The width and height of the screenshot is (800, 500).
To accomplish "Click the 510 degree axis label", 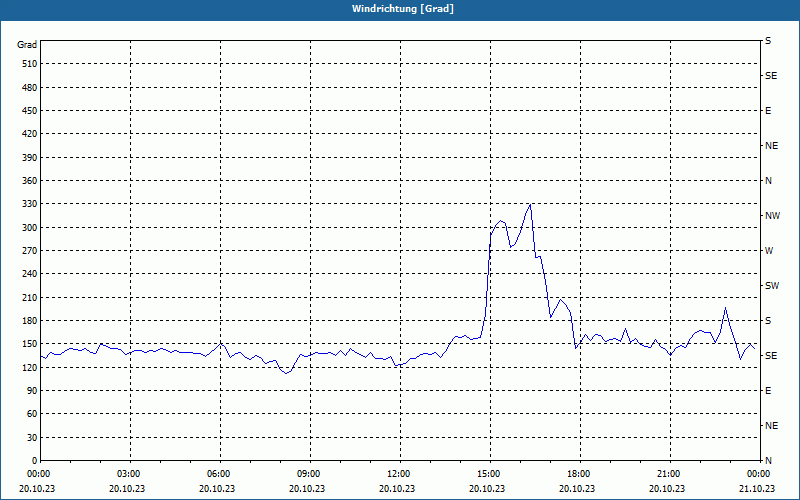I will pyautogui.click(x=31, y=64).
